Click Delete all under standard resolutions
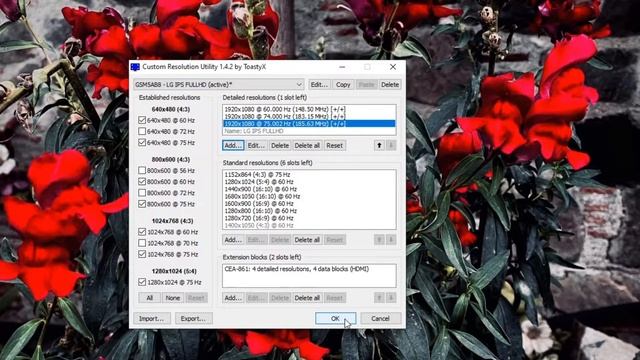Screen dimensions: 640x360 307,240
